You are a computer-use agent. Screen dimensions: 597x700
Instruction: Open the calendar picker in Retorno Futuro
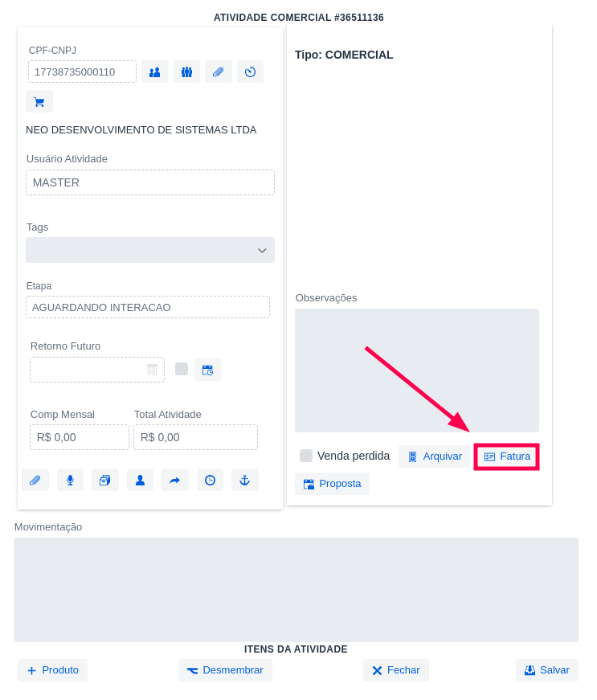pyautogui.click(x=152, y=370)
